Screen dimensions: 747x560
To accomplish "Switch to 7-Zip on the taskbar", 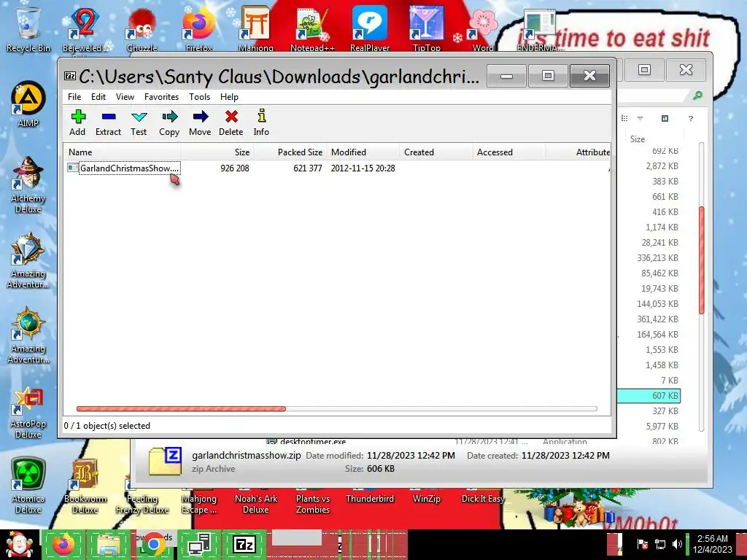I will (x=244, y=544).
